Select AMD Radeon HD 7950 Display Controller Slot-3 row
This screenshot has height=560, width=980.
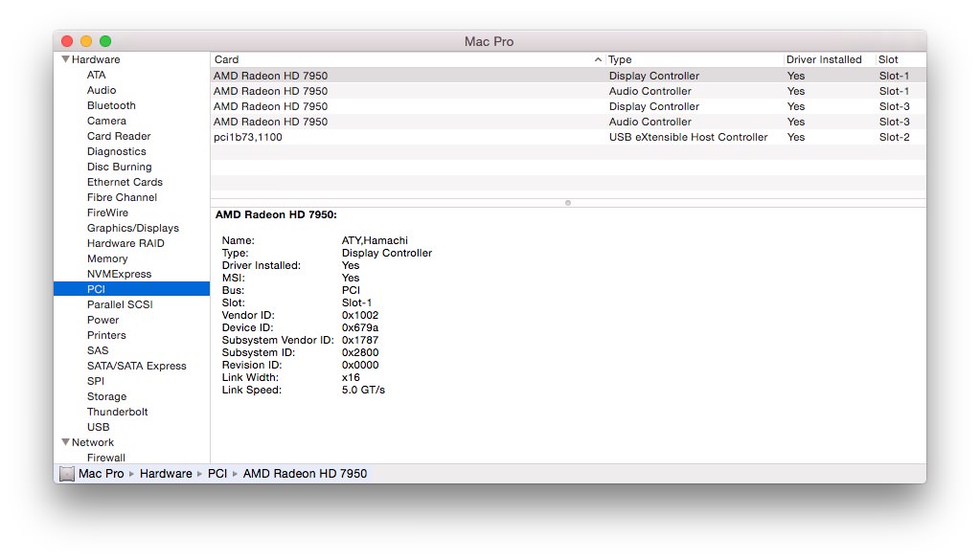pyautogui.click(x=568, y=106)
